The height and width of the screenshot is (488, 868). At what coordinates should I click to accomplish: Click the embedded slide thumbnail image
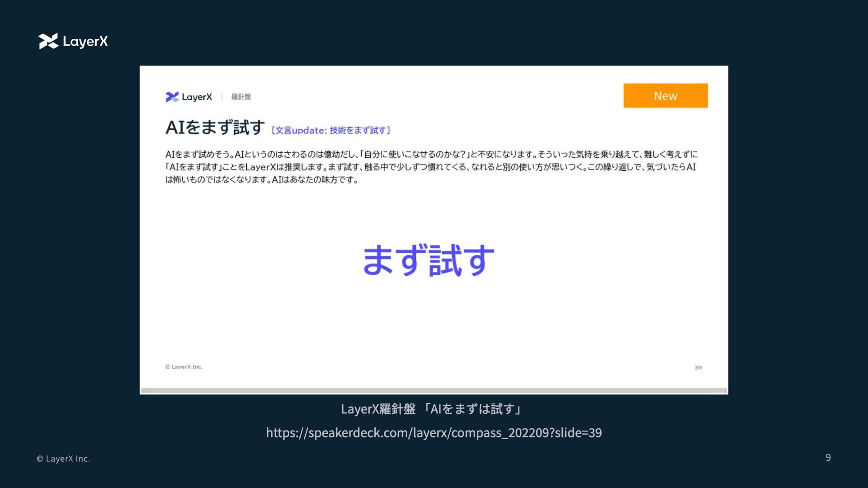(x=434, y=230)
